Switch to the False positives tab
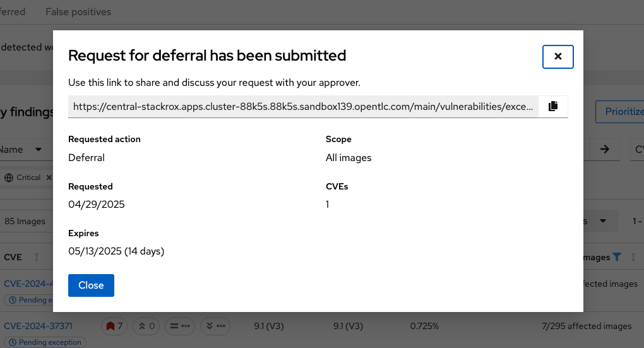This screenshot has height=348, width=644. click(x=78, y=12)
